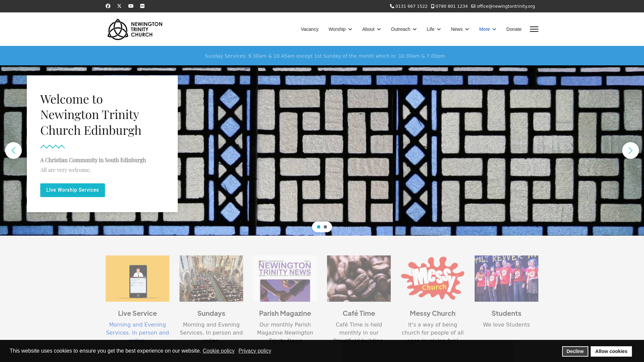Go to next slide arrow
644x362 pixels.
631,150
